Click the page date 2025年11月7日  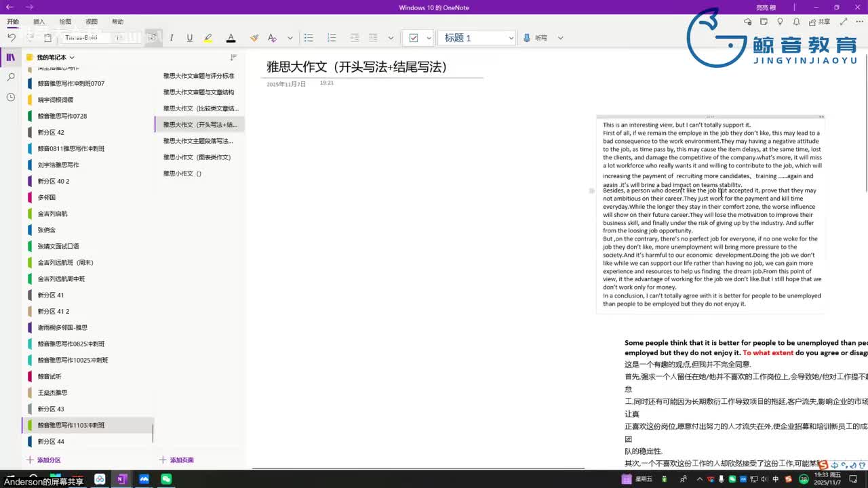[286, 84]
